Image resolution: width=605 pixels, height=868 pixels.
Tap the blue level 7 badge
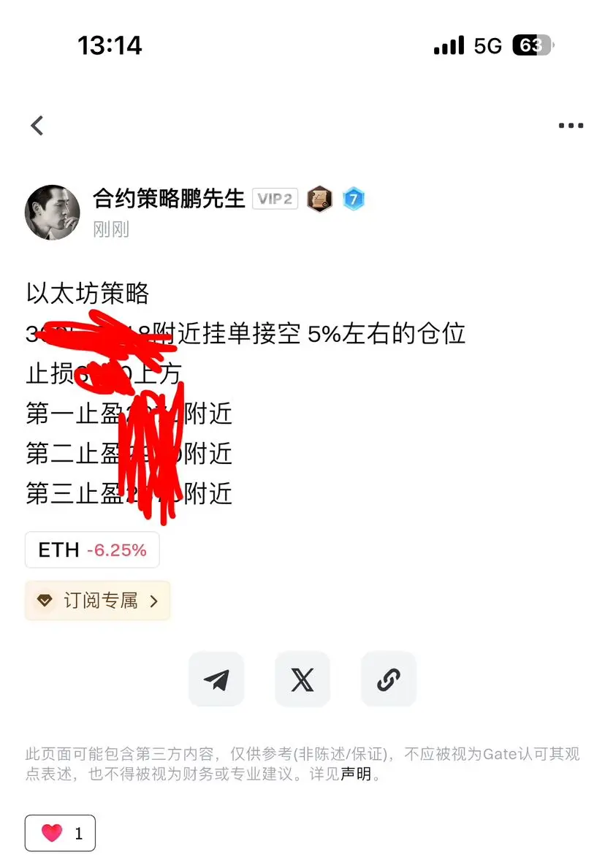point(354,199)
